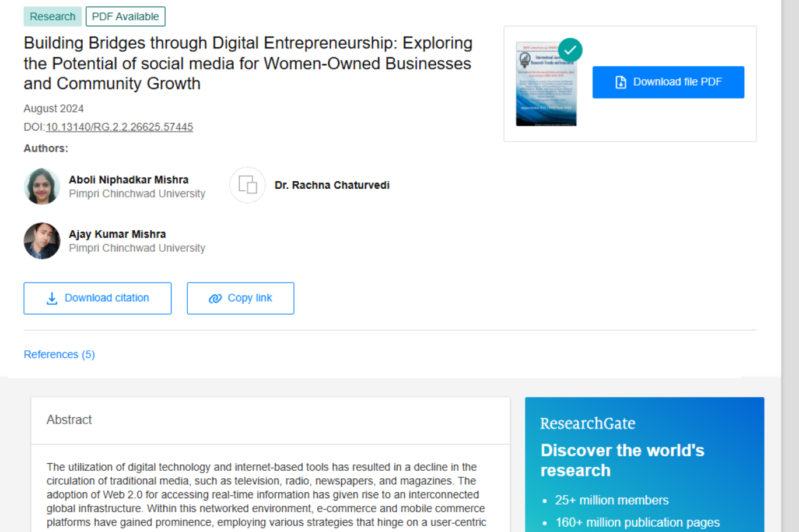This screenshot has width=799, height=532.
Task: Click the Download citation button
Action: (x=97, y=298)
